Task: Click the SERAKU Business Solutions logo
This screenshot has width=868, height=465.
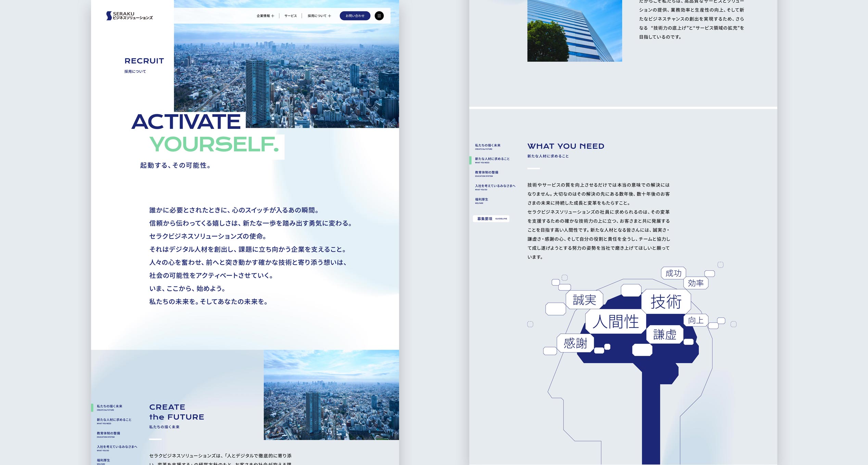Action: [x=129, y=16]
